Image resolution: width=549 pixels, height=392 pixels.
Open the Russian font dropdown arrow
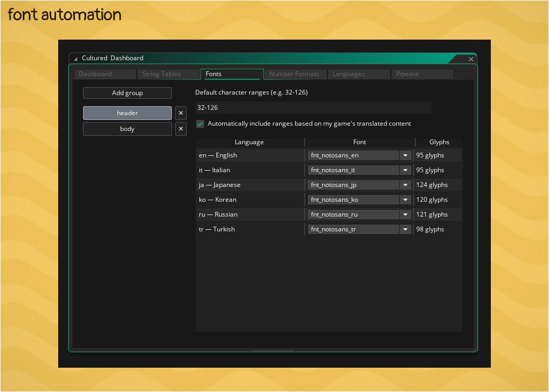tap(406, 214)
